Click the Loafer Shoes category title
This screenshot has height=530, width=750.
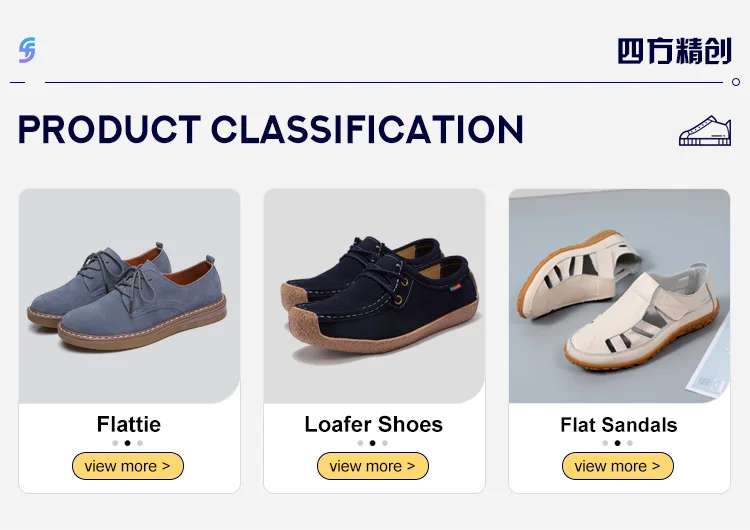click(x=374, y=424)
